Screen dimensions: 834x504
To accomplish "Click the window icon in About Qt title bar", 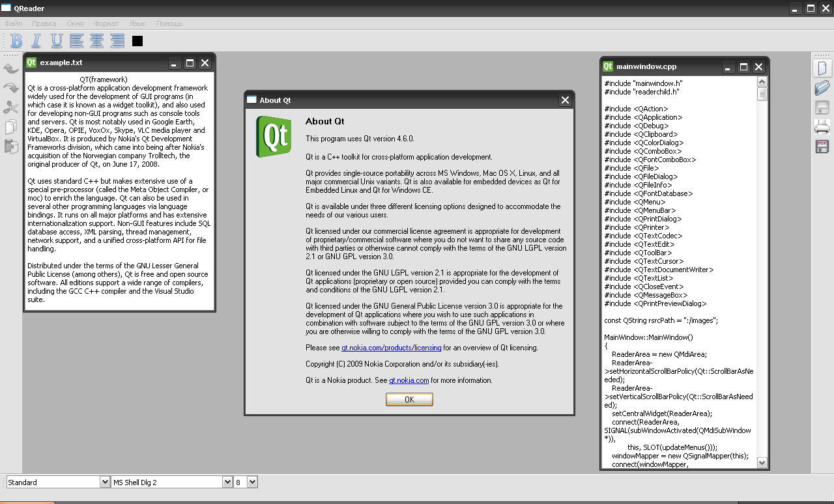I will click(x=252, y=100).
